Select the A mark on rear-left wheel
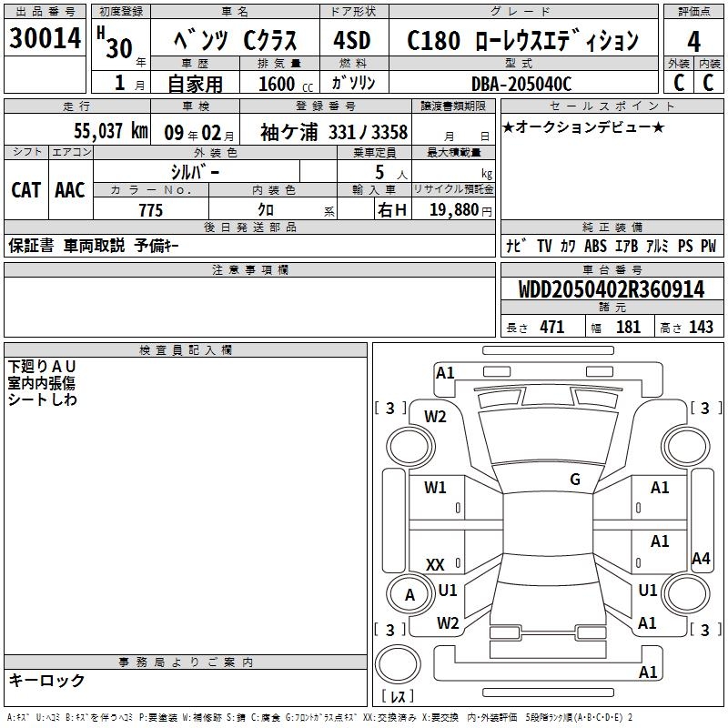The image size is (728, 728). [x=409, y=595]
